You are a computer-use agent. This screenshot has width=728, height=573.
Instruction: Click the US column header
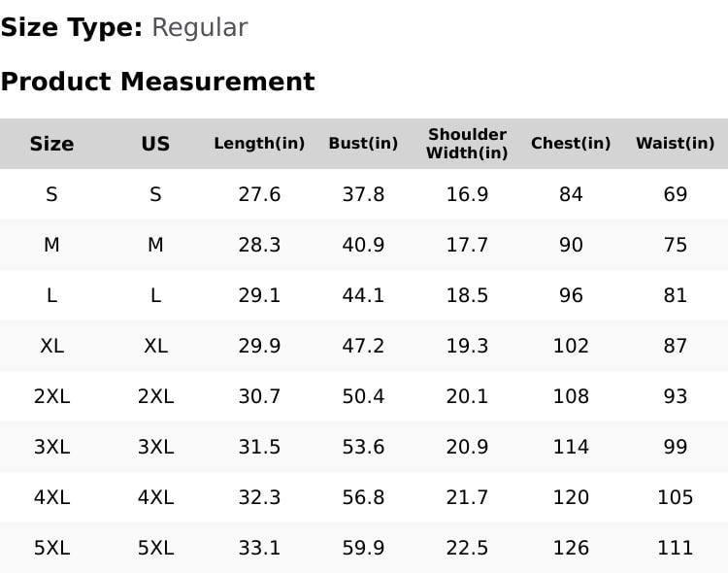[x=155, y=144]
